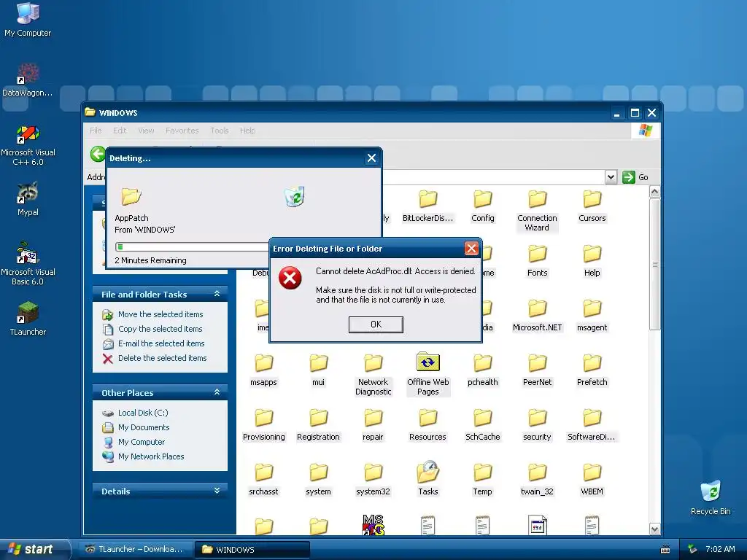747x560 pixels.
Task: Select the SchCache folder
Action: click(483, 425)
